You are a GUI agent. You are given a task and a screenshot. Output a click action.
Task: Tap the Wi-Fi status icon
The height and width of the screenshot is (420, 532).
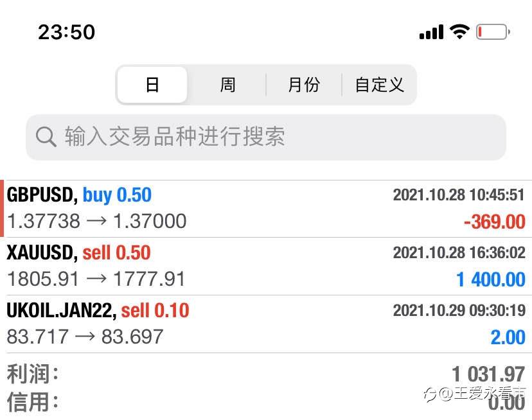[x=459, y=31]
